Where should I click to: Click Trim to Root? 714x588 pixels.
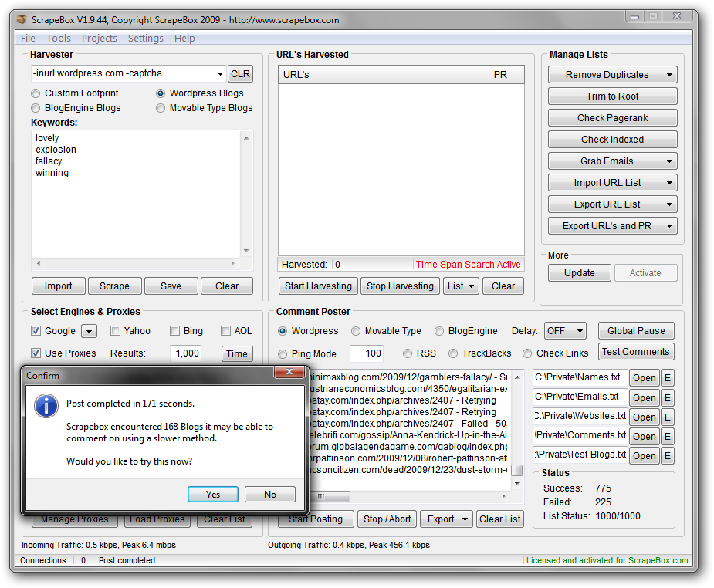pos(612,96)
